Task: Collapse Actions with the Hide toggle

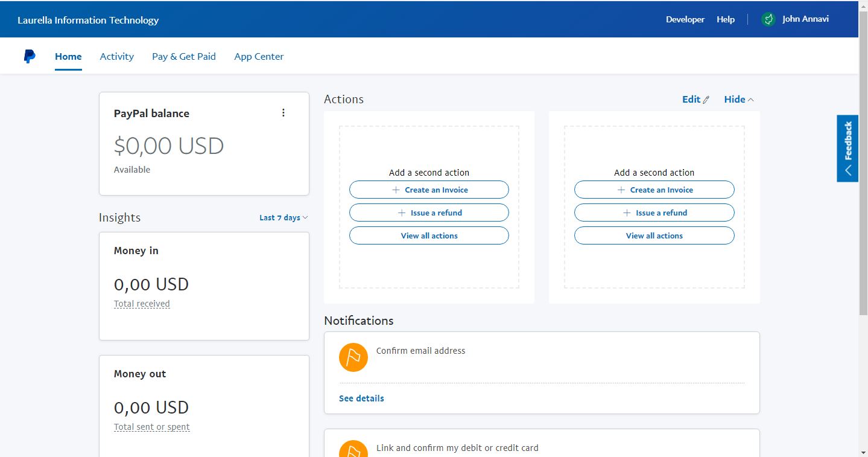Action: click(739, 100)
